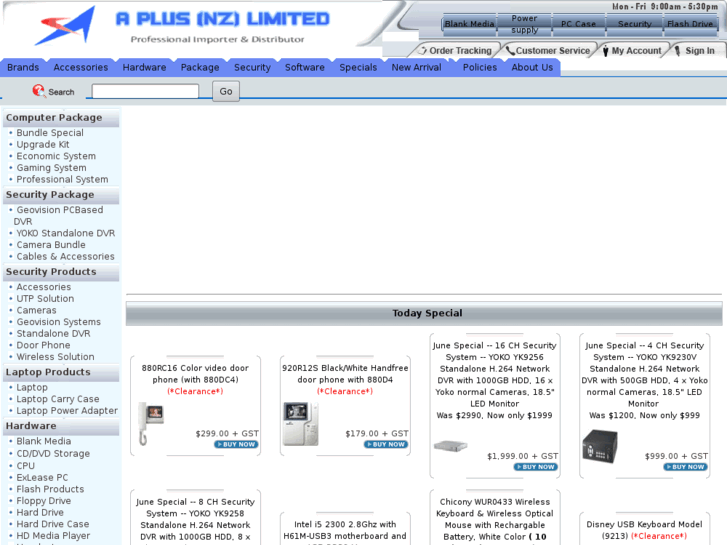Open Door Phone category
The width and height of the screenshot is (727, 545).
(x=44, y=345)
